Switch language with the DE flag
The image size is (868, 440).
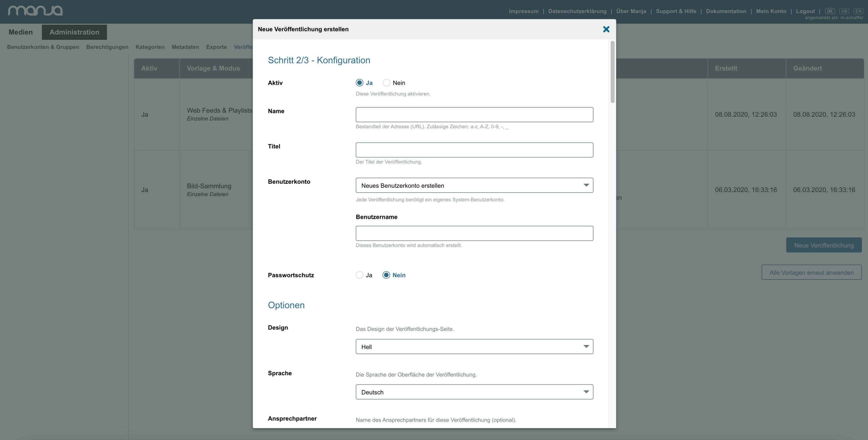(830, 11)
